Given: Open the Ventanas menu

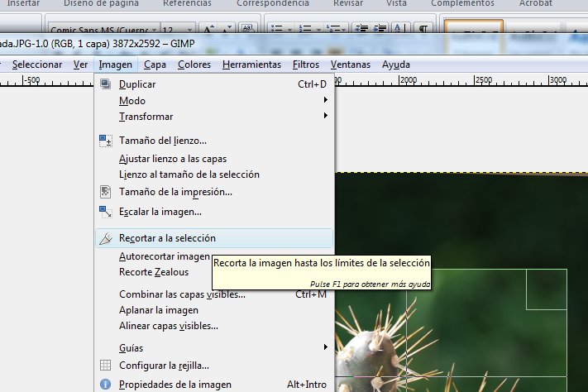Looking at the screenshot, I should [x=351, y=65].
